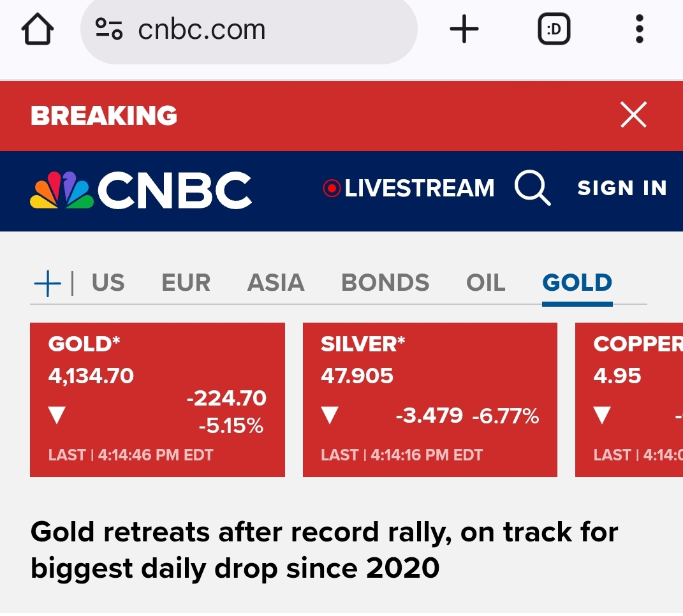
Task: Open the tab switcher icon
Action: [x=554, y=30]
